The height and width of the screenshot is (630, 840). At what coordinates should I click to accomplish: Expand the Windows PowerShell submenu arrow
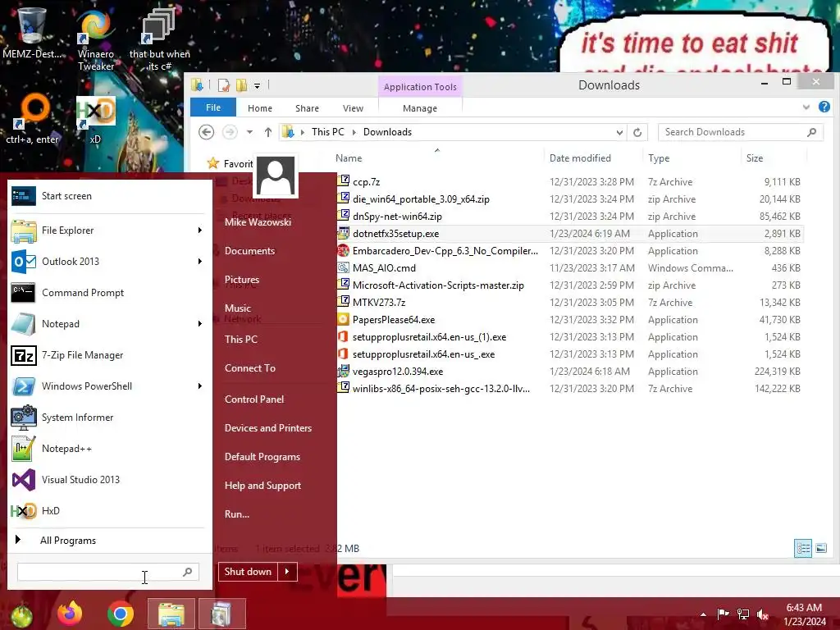coord(199,386)
